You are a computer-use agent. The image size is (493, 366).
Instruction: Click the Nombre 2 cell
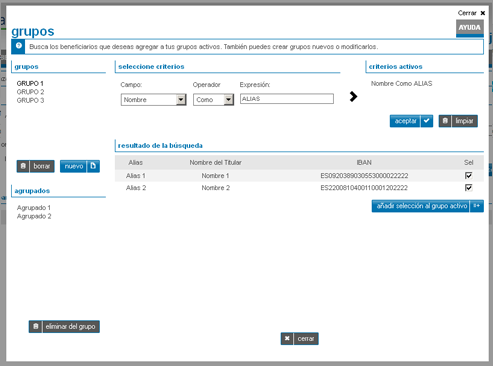216,188
